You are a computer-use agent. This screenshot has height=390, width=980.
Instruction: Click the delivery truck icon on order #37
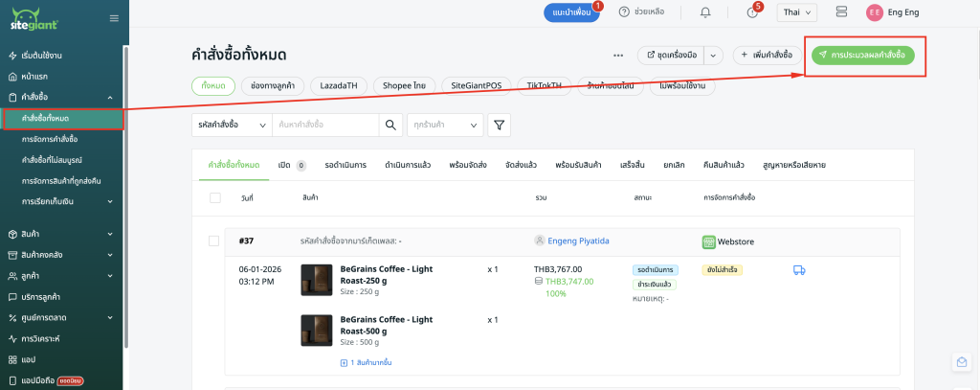coord(799,270)
